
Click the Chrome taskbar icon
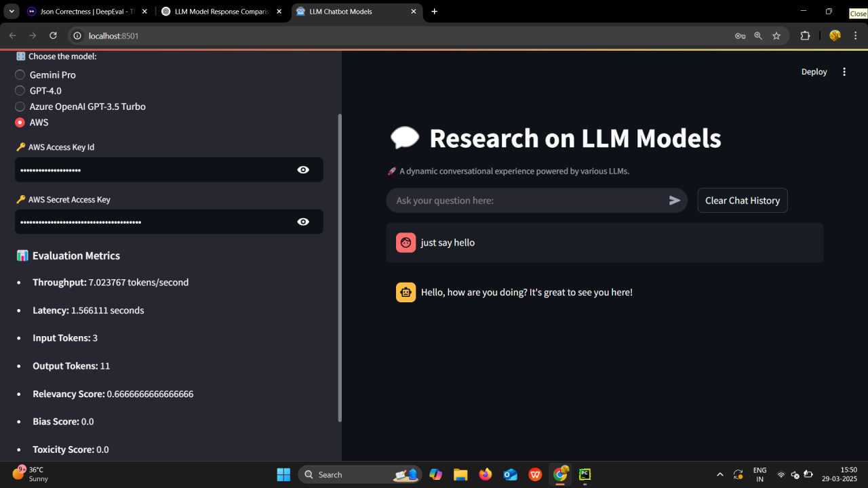coord(560,474)
